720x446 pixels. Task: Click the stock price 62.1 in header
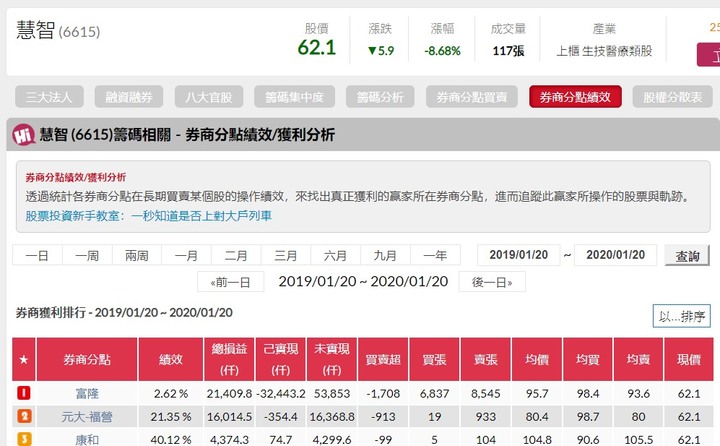point(316,47)
